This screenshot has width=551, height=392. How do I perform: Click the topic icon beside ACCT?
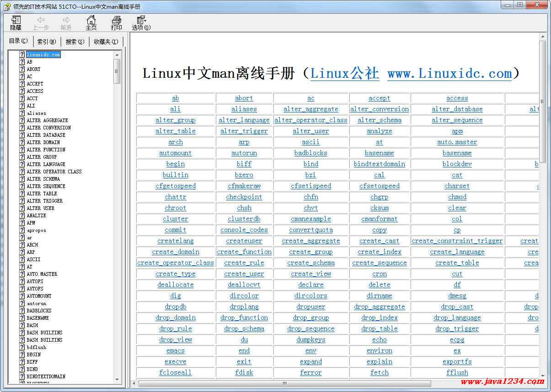coord(22,98)
